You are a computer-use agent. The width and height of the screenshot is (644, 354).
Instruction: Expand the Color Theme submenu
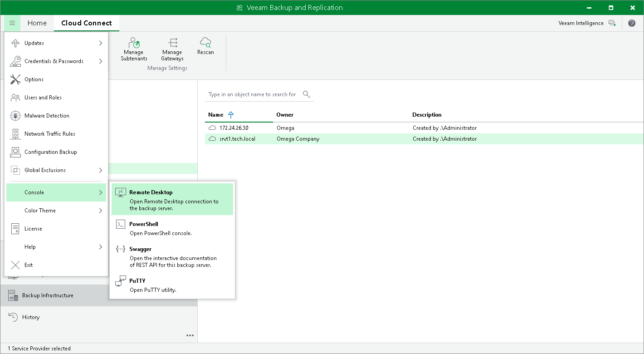[100, 211]
